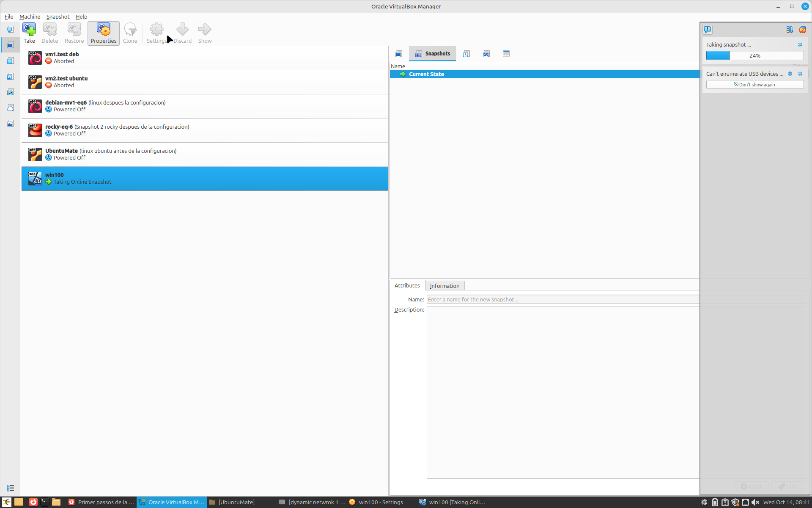Toggle the snapshot Properties toolbar button
The height and width of the screenshot is (508, 812).
[x=104, y=33]
